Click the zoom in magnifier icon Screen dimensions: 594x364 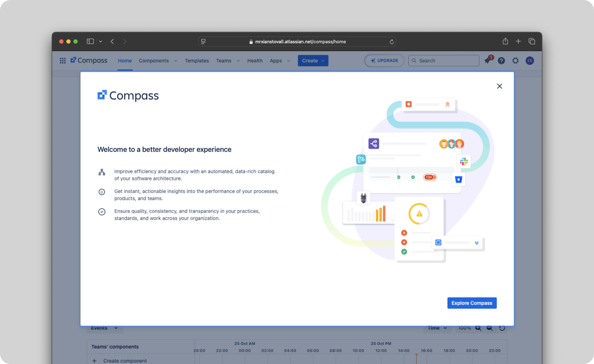click(478, 328)
